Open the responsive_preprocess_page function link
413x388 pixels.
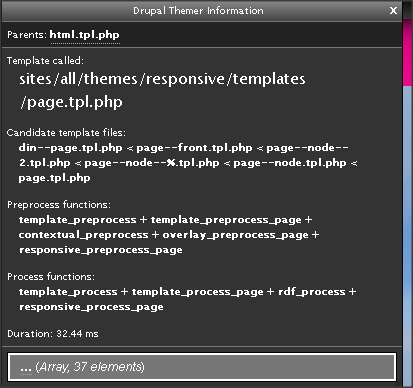(101, 250)
